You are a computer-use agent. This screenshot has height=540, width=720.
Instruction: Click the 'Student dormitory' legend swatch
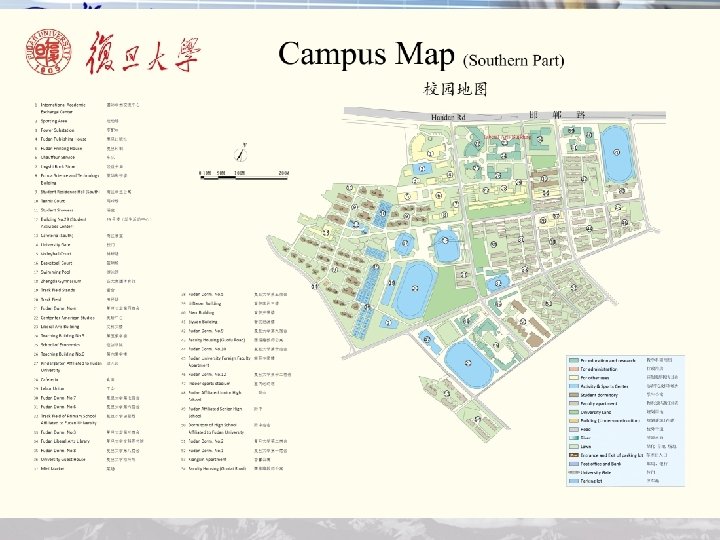pyautogui.click(x=574, y=395)
